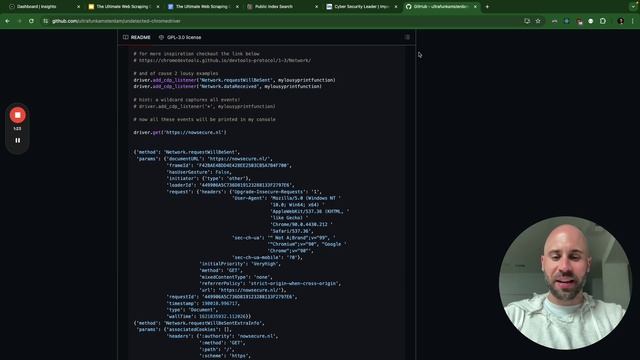Pause the recording using the pause icon
Screen dimensions: 640x360
coord(18,140)
